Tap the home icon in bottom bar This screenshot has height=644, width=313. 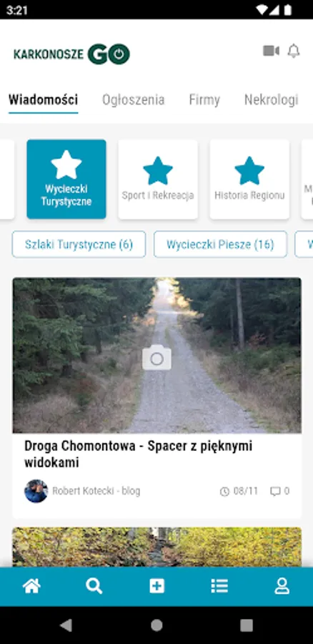(31, 586)
